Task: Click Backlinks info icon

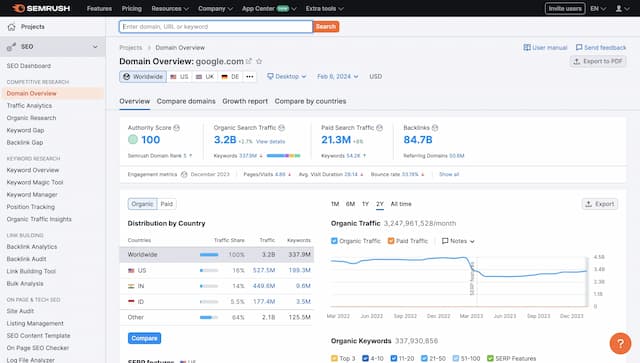Action: tap(435, 128)
